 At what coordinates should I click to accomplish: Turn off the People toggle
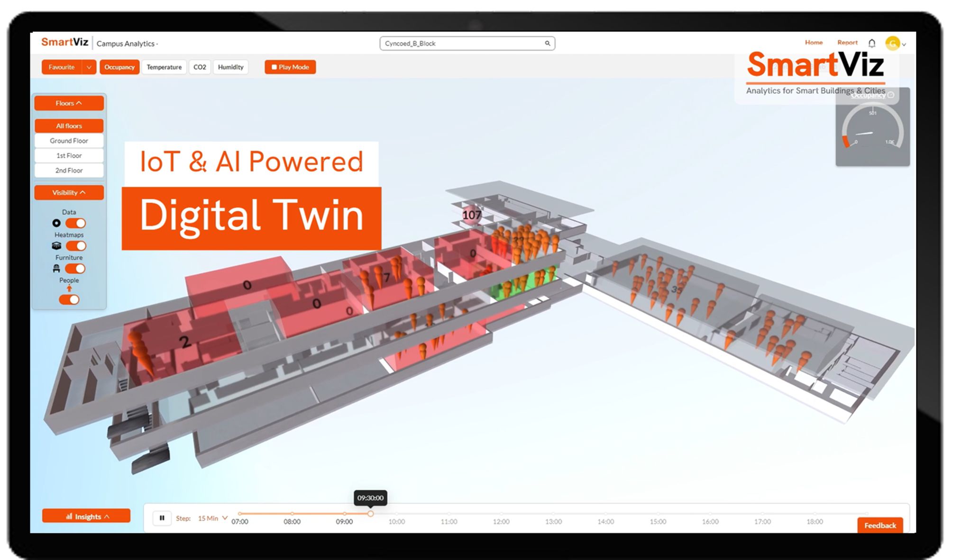[x=69, y=299]
